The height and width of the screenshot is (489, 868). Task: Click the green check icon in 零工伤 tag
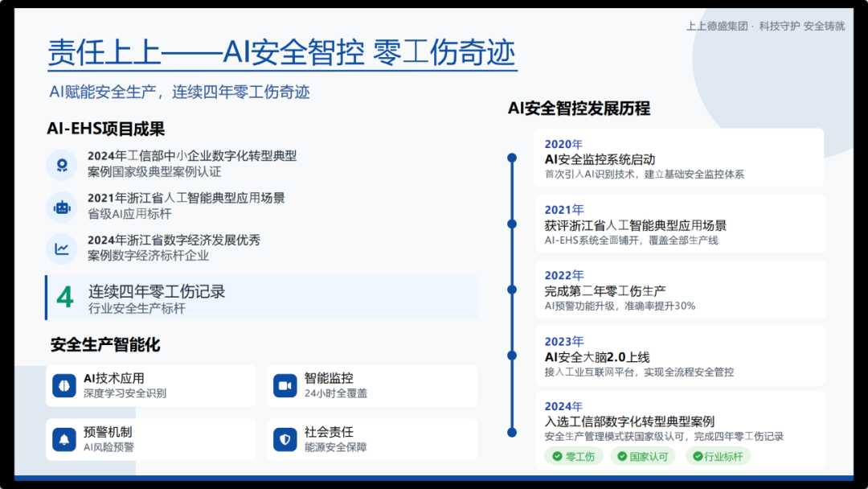click(556, 457)
